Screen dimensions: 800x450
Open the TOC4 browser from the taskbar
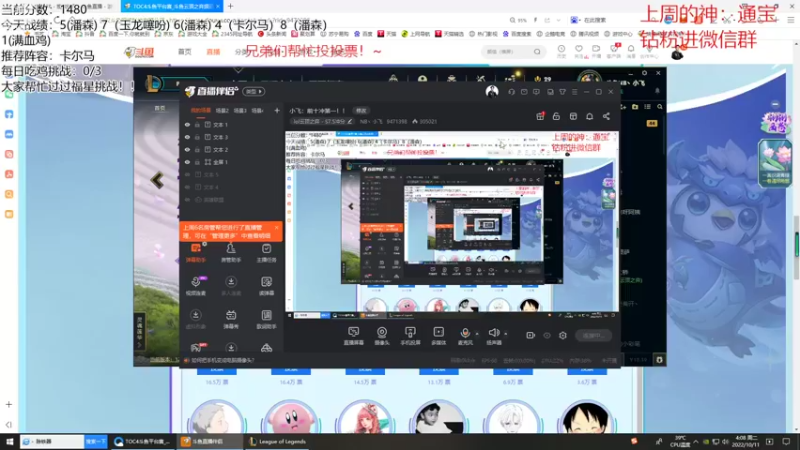point(143,441)
